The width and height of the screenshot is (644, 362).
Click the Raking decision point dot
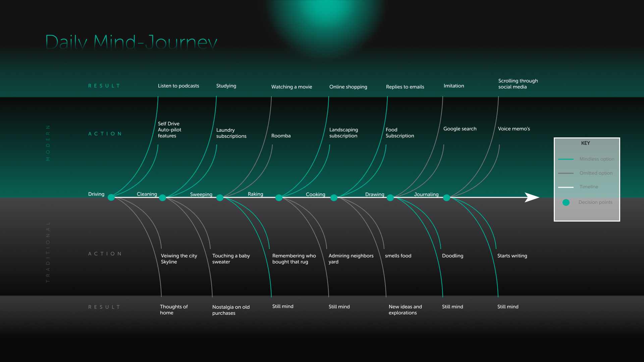279,198
